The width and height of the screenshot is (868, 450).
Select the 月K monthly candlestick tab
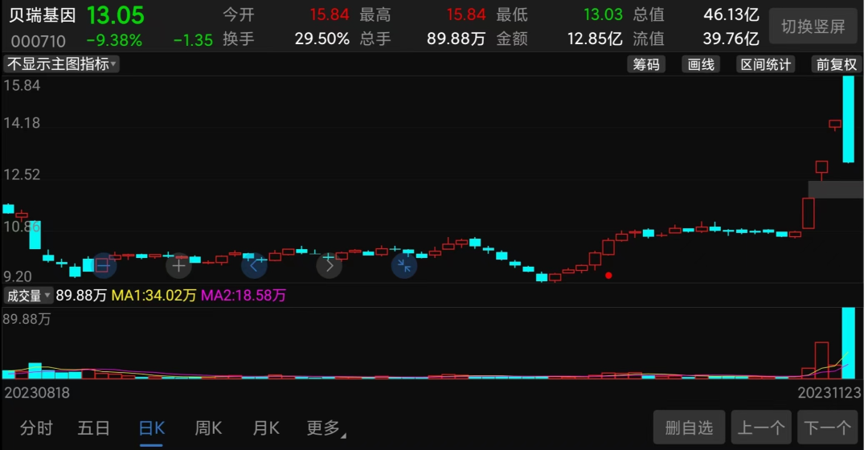(266, 427)
